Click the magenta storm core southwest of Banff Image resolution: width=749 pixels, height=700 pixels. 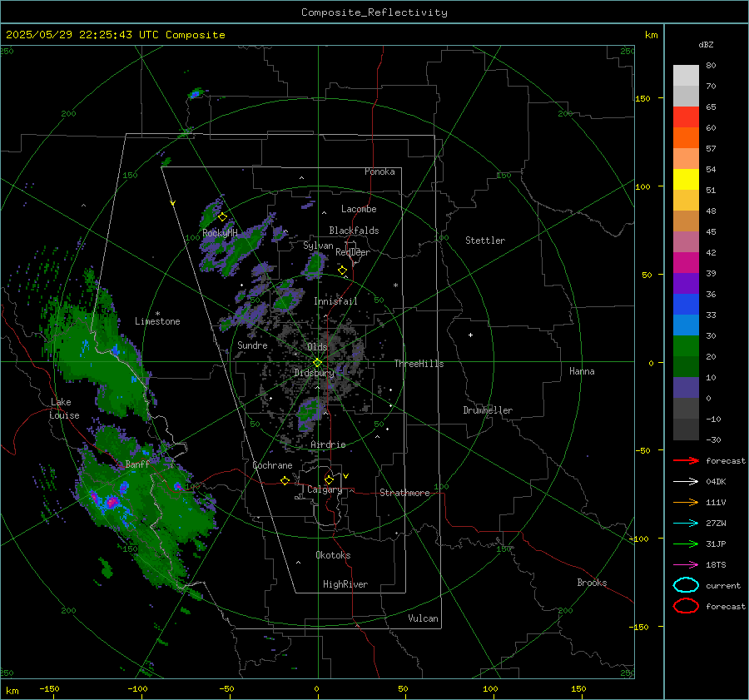pos(112,502)
